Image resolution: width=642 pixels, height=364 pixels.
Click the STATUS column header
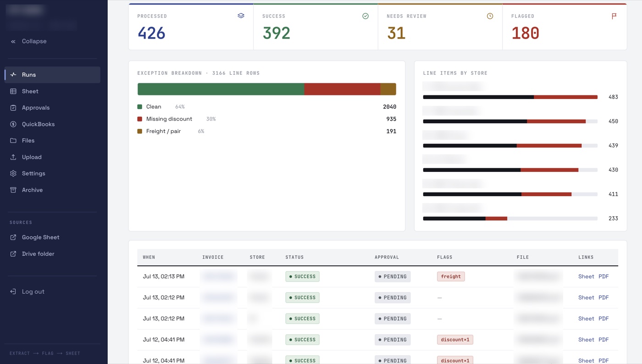(x=294, y=257)
